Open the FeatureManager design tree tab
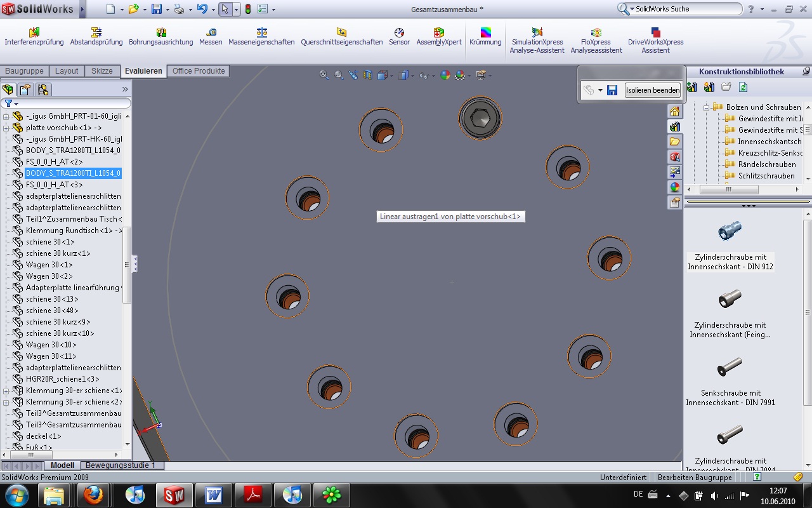The height and width of the screenshot is (508, 812). pyautogui.click(x=8, y=90)
